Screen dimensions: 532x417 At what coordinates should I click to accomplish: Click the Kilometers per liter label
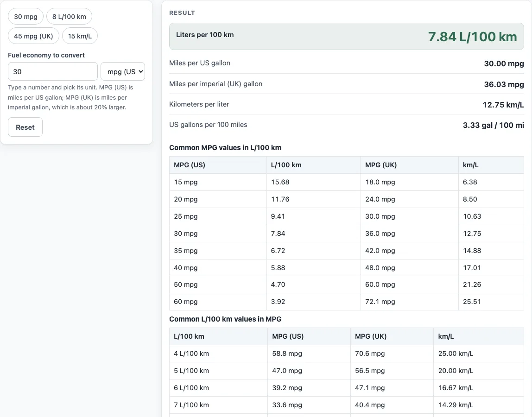[x=199, y=104]
